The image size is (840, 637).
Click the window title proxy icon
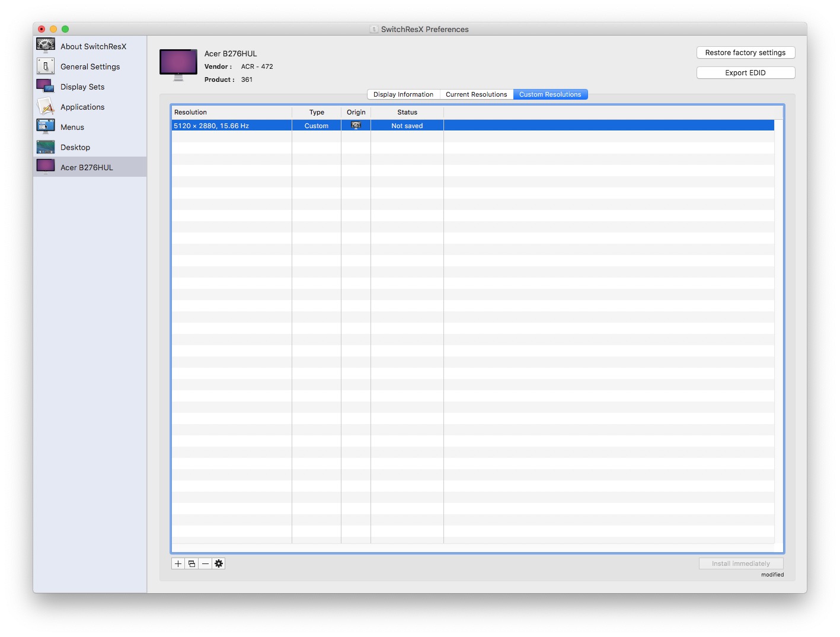tap(374, 29)
